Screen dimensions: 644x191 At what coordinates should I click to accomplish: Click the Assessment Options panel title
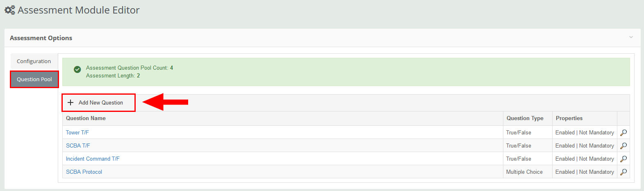tap(41, 38)
